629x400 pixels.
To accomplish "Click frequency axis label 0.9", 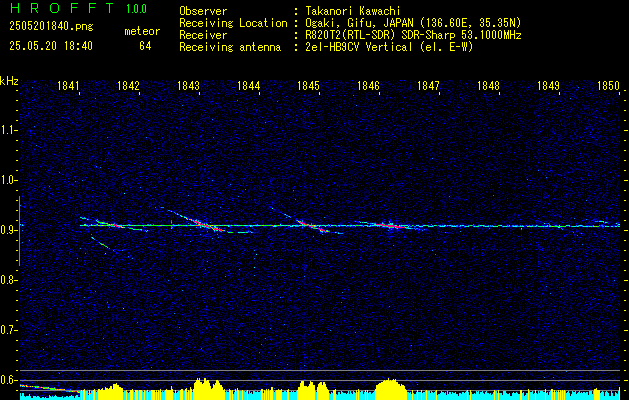I will coord(8,230).
